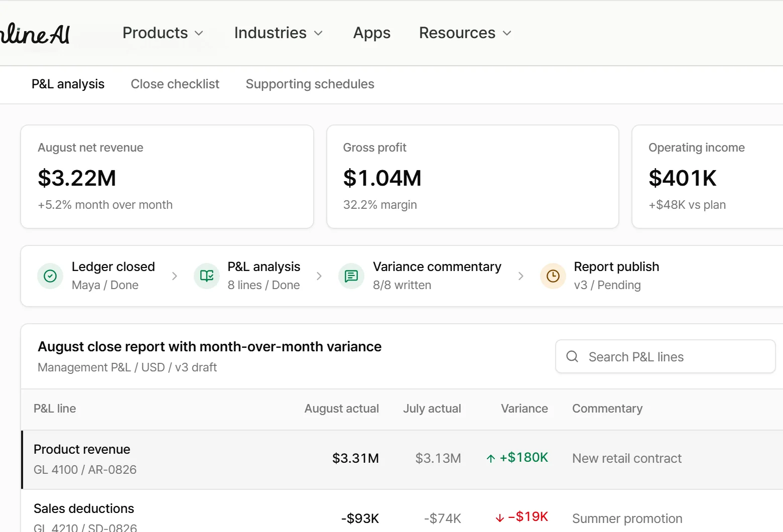Click the P&L analysis book icon

click(x=207, y=276)
